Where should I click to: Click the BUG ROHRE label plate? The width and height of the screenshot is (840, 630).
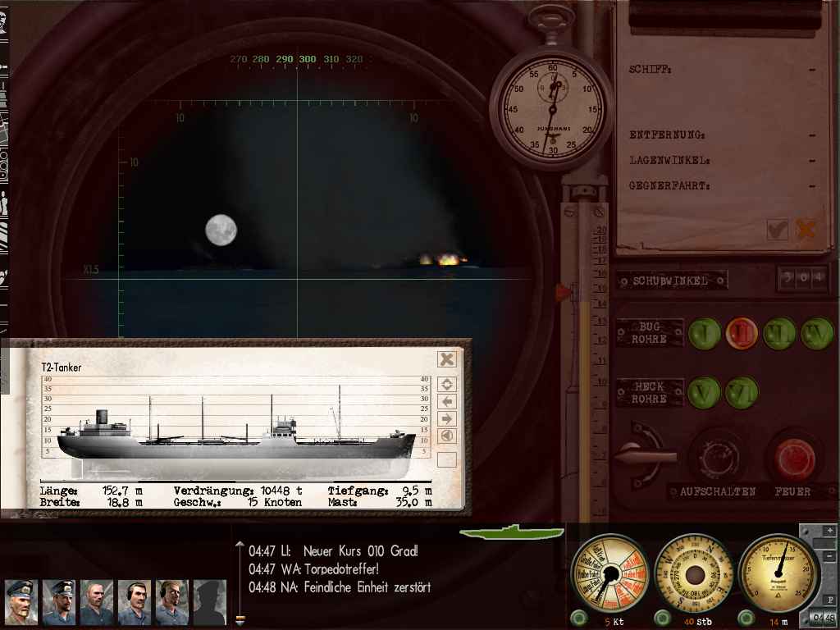pos(650,333)
